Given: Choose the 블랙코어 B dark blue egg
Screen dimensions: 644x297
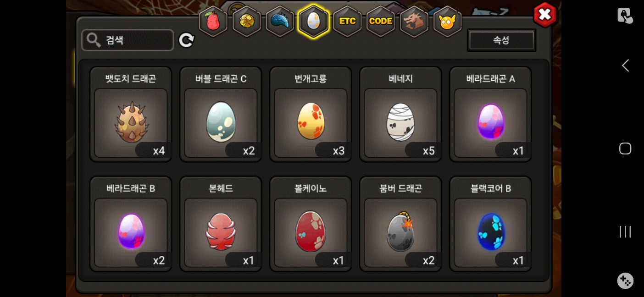Looking at the screenshot, I should point(490,224).
